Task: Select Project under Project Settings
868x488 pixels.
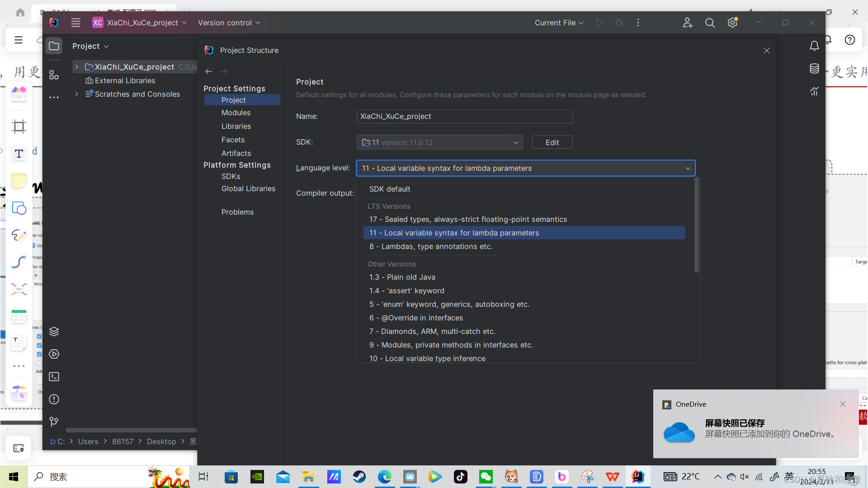Action: pyautogui.click(x=242, y=100)
